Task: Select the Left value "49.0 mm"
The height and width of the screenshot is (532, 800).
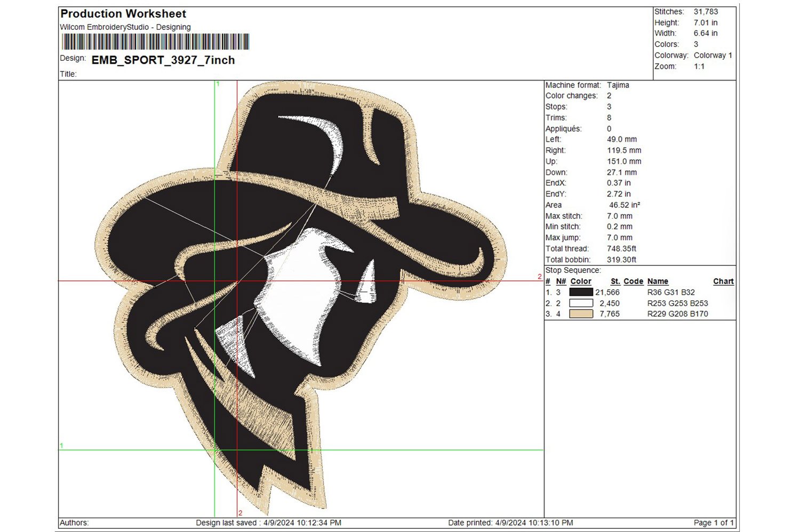Action: click(x=622, y=140)
